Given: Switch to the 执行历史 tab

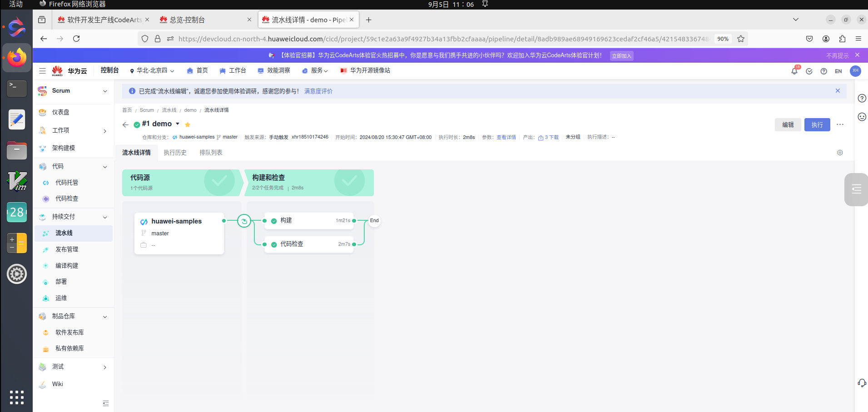Looking at the screenshot, I should pos(175,153).
